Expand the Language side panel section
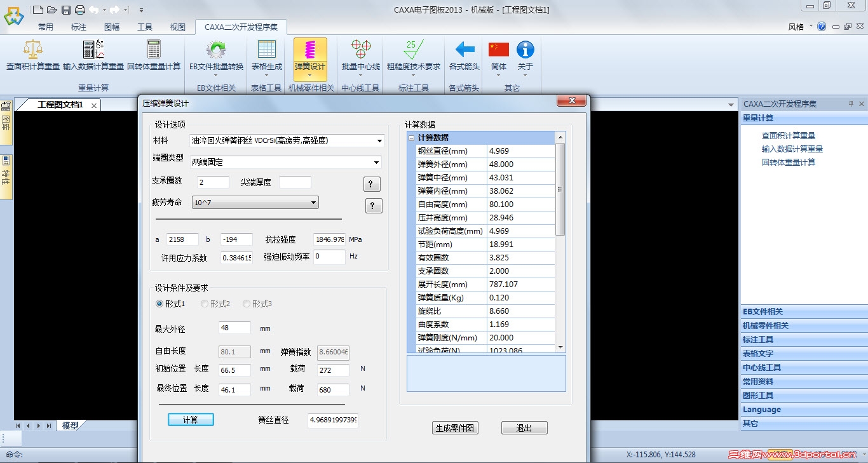 pos(804,410)
